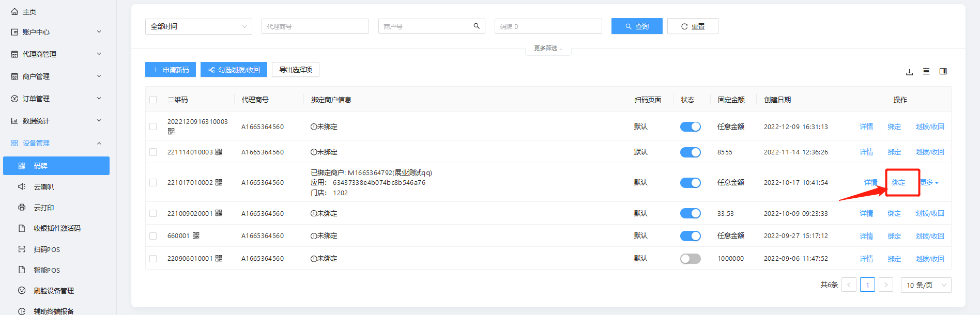Go to next page arrow
Screen dimensions: 980x315
886,285
